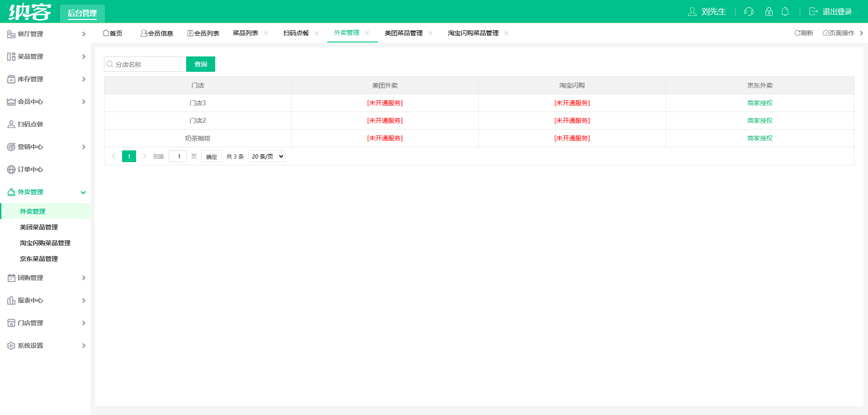Screen dimensions: 868x415
Task: Go to next page arrow in pagination
Action: (x=145, y=156)
